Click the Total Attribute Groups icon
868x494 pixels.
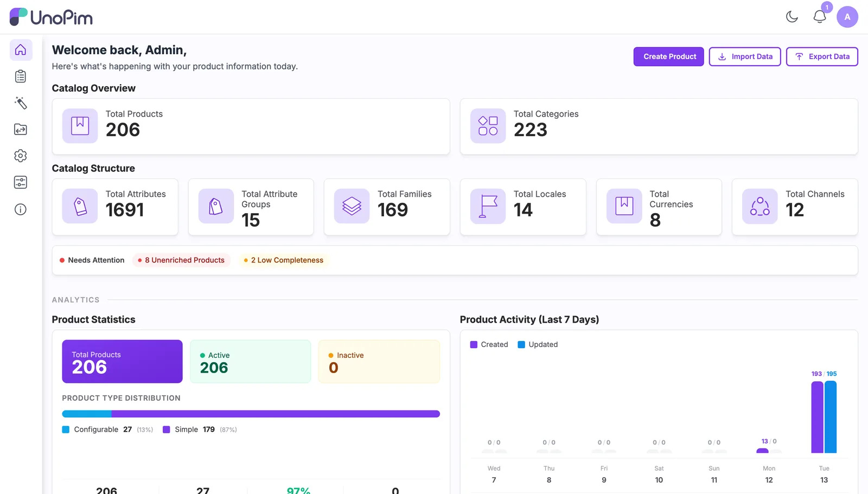coord(216,206)
